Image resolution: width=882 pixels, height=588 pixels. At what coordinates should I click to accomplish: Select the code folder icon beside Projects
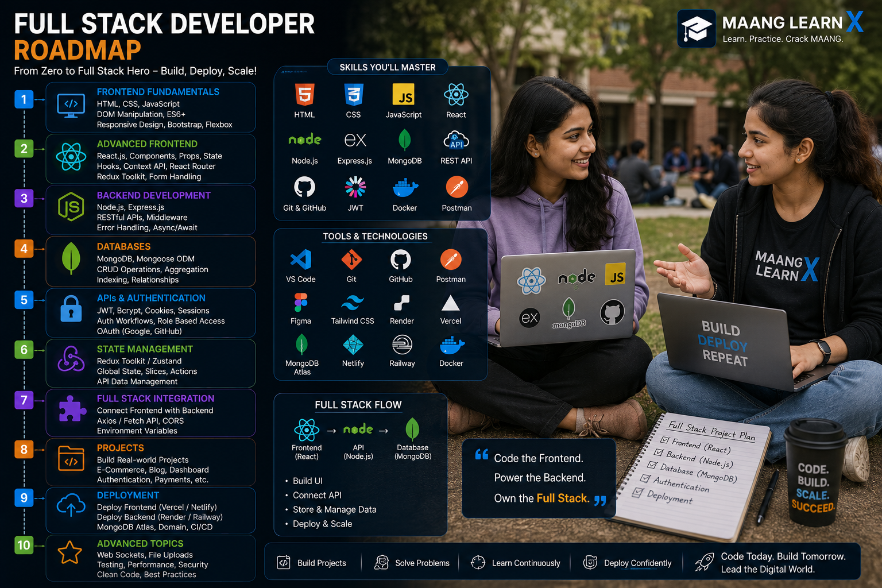pyautogui.click(x=71, y=459)
